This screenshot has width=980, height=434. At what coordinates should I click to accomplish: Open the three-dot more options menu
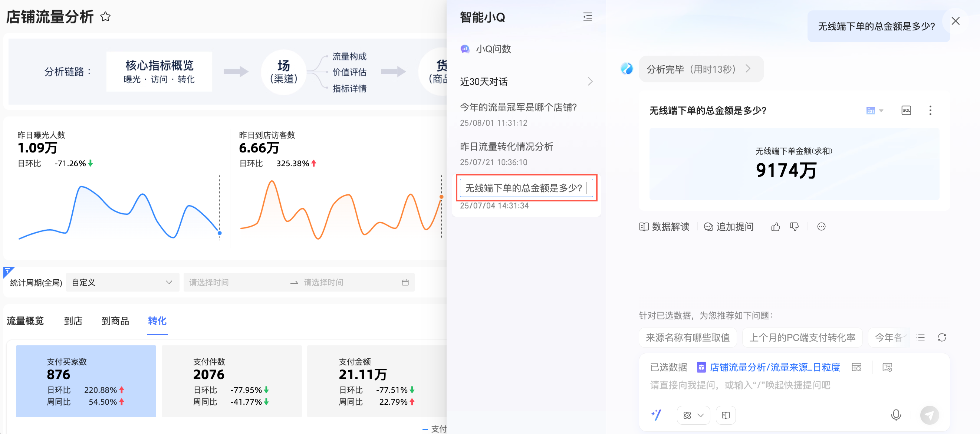(930, 111)
